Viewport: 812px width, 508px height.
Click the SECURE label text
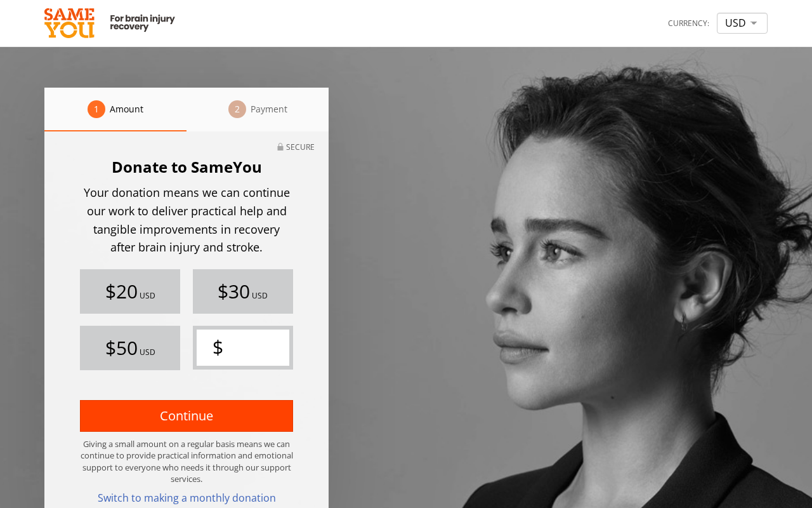(300, 147)
